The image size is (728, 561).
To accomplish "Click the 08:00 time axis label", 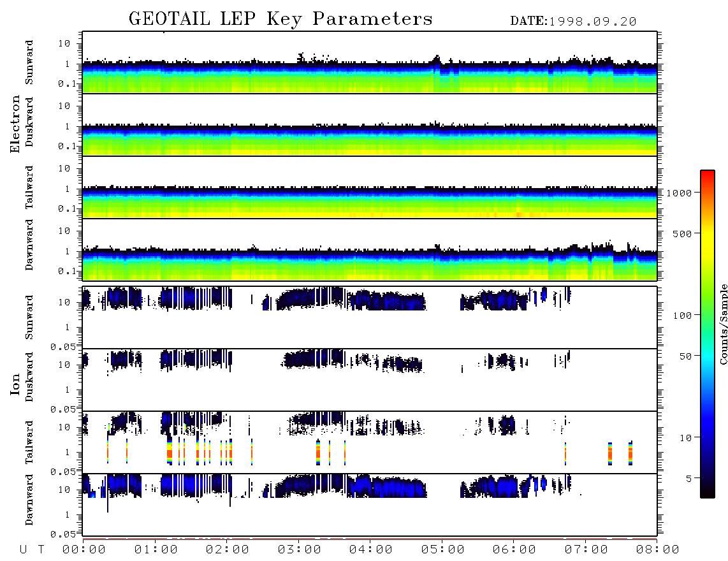I will 658,550.
